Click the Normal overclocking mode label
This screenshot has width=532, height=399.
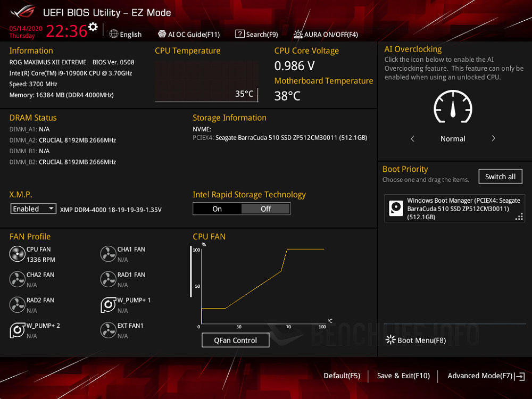[x=453, y=139]
